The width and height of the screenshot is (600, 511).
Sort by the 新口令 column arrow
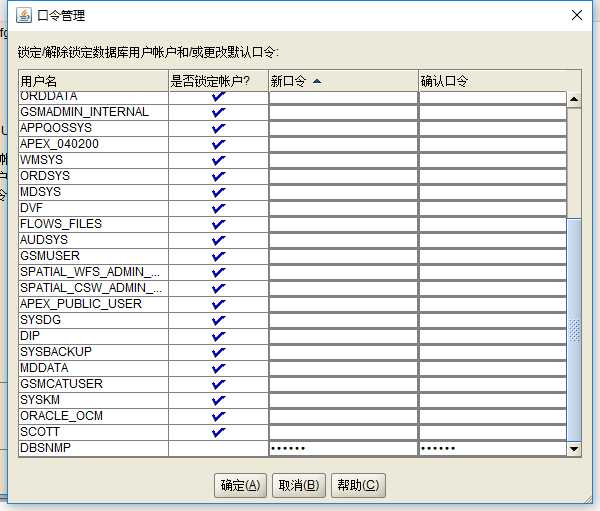pyautogui.click(x=317, y=81)
